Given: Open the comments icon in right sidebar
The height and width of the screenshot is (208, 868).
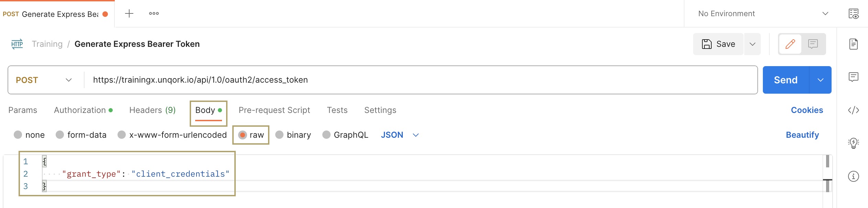Looking at the screenshot, I should point(854,77).
